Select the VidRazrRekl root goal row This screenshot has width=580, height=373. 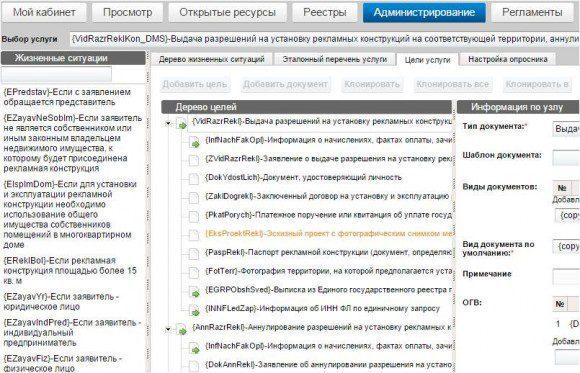coord(321,122)
